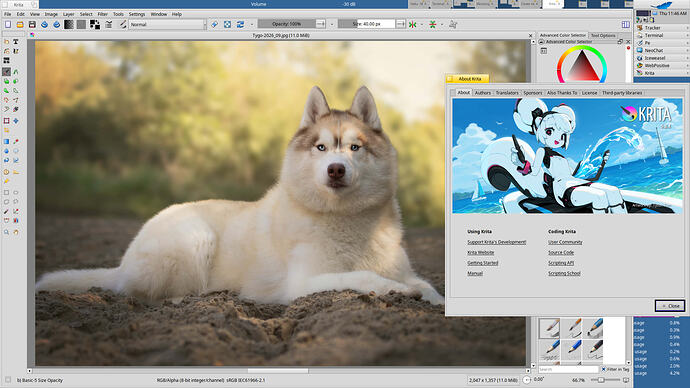This screenshot has height=388, width=690.
Task: Create a new document from toolbar
Action: (x=8, y=24)
